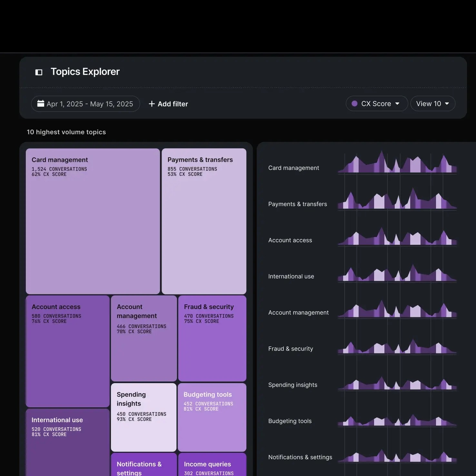Screen dimensions: 476x476
Task: Click the Fraud & security tile
Action: click(x=212, y=338)
